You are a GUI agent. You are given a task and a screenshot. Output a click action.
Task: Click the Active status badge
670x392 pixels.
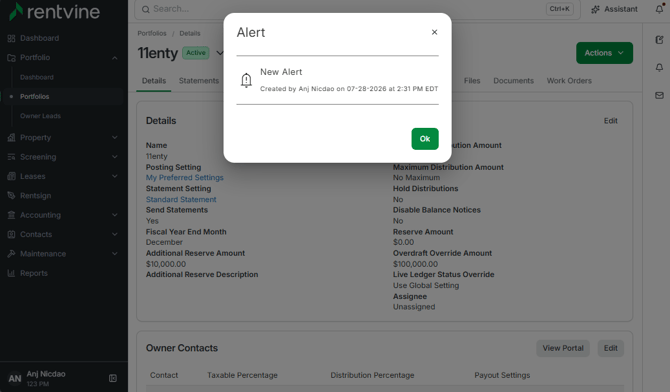196,53
